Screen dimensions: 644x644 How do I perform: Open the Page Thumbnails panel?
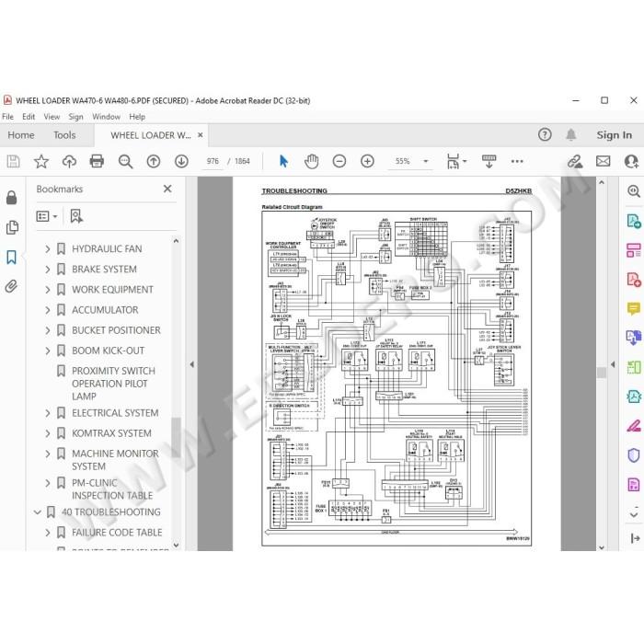click(12, 227)
